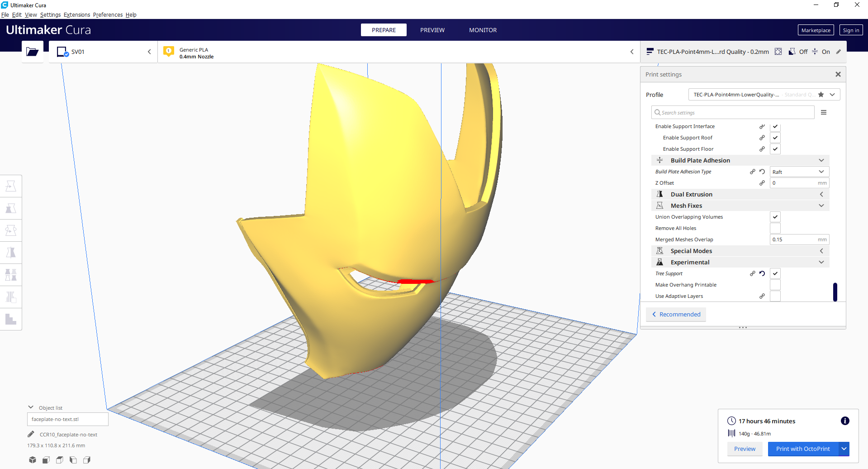This screenshot has height=469, width=868.
Task: Click the extruder 1 material icon
Action: pos(169,52)
